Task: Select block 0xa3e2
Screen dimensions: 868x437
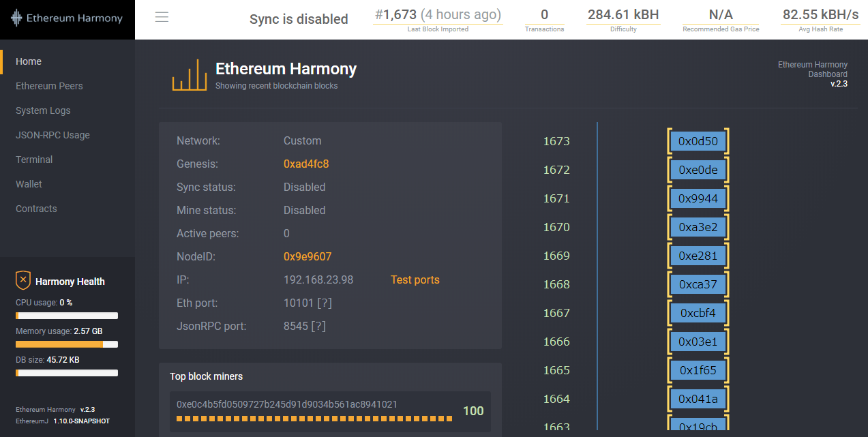Action: [x=698, y=227]
